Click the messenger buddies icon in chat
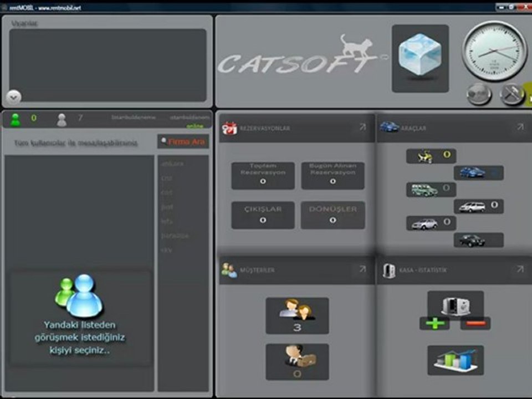The image size is (532, 399). (x=79, y=296)
